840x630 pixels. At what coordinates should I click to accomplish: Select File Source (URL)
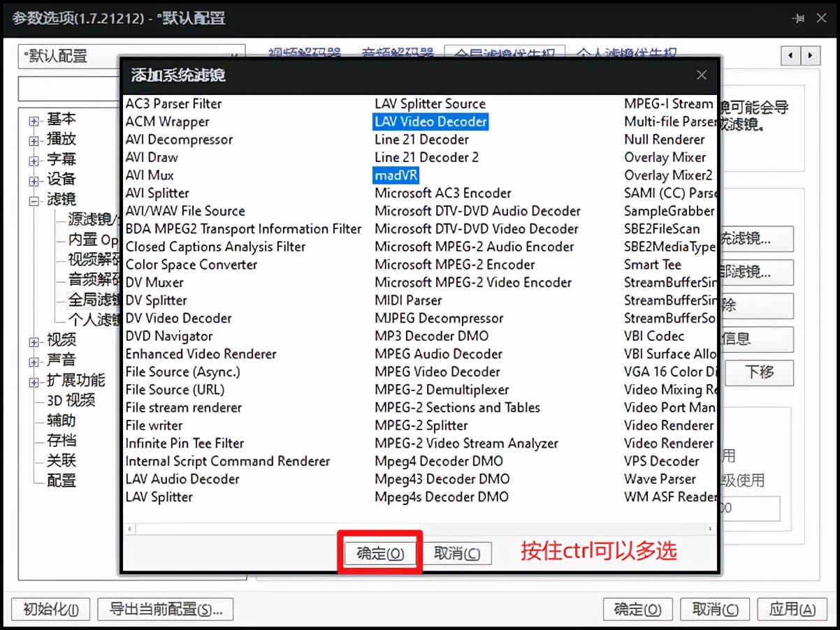[x=175, y=390]
